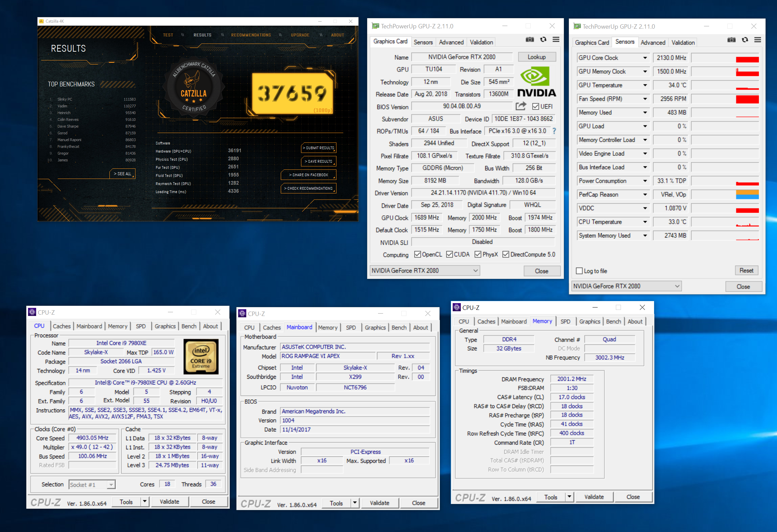777x532 pixels.
Task: Open the GPU Temperature sensor dropdown
Action: pos(645,85)
